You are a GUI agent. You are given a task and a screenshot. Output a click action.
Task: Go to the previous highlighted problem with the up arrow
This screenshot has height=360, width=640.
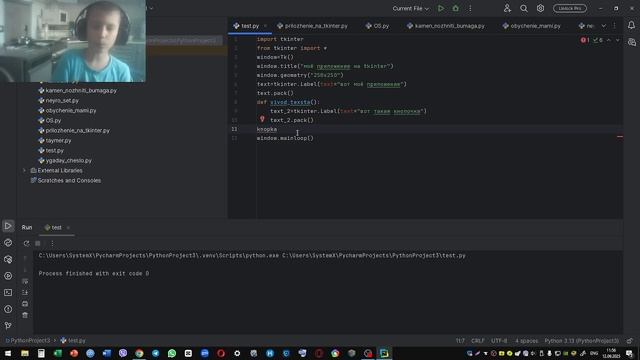tap(609, 40)
